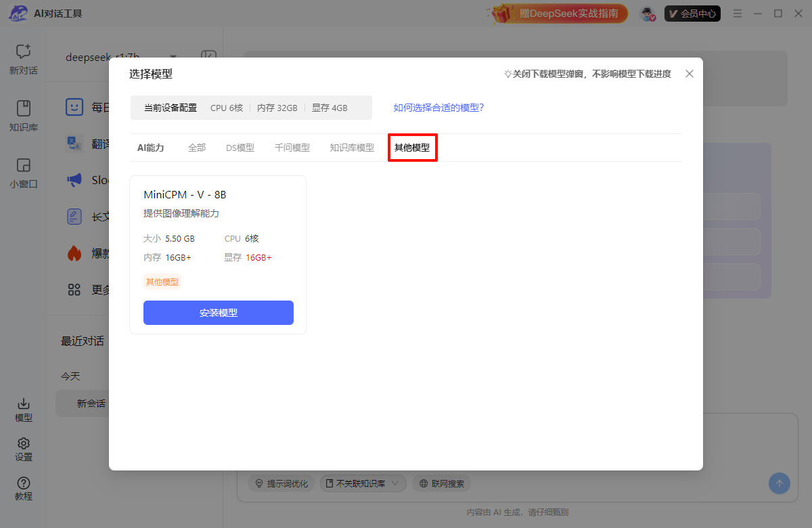Open the Slogan megaphone icon

point(74,180)
